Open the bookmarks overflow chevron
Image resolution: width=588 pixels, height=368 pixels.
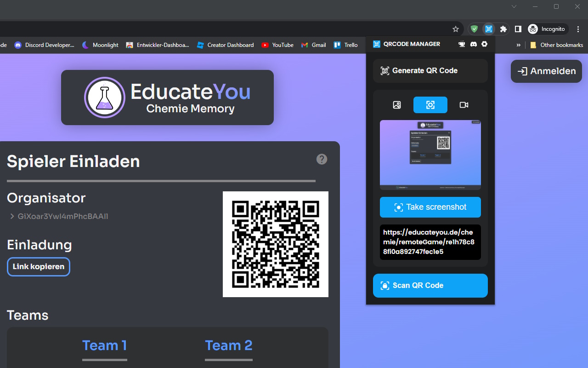coord(519,45)
